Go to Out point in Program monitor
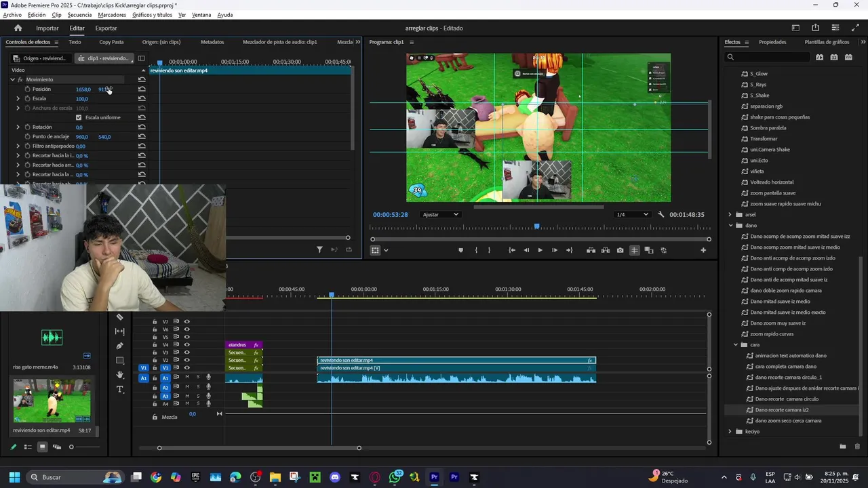 coord(569,250)
